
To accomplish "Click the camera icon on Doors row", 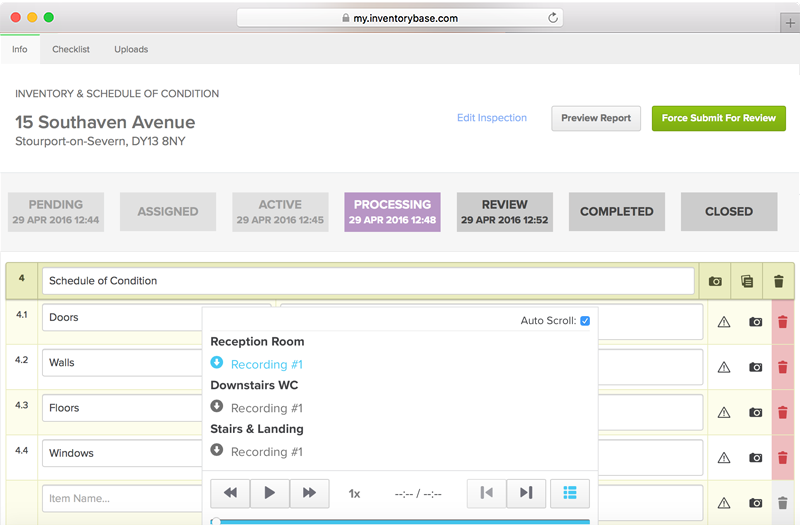I will pos(756,322).
